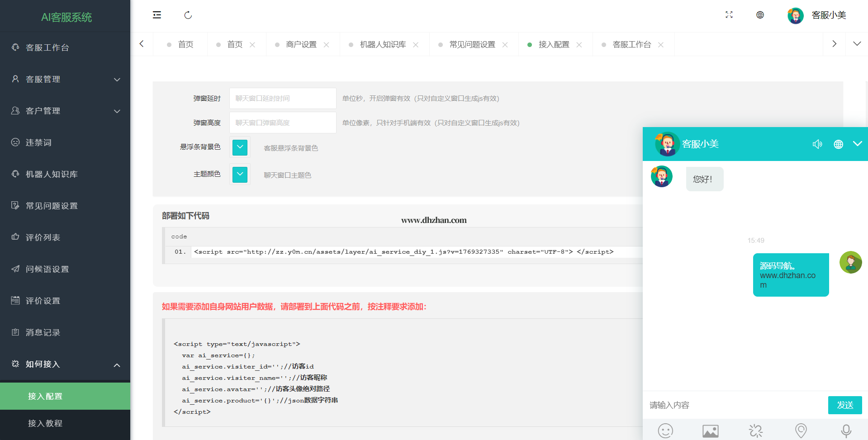Toggle fullscreen mode icon in header
The height and width of the screenshot is (440, 868).
[729, 15]
